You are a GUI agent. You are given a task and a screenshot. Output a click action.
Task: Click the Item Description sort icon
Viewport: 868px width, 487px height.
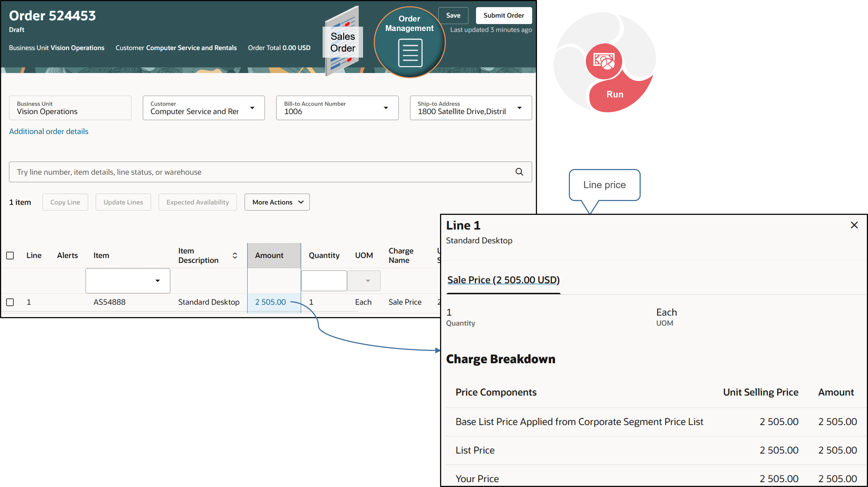coord(235,255)
